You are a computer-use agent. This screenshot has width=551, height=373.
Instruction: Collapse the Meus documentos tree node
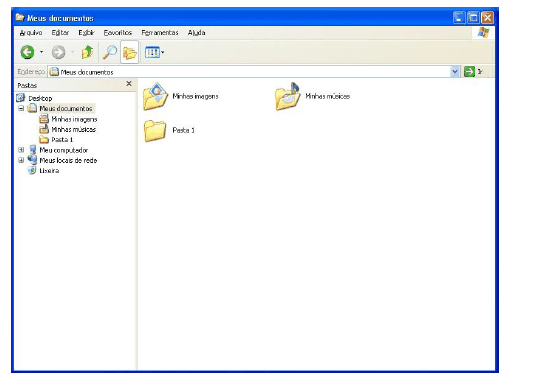pos(21,108)
